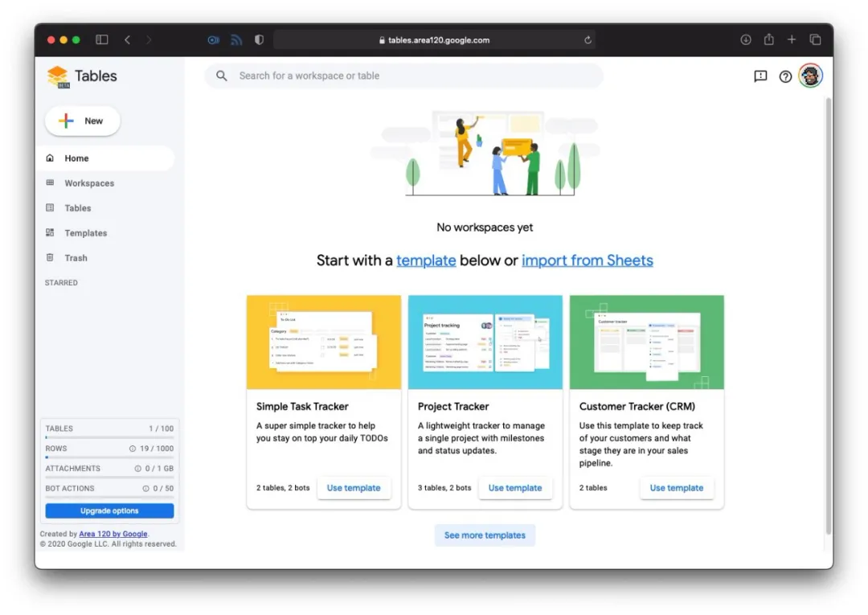Go back with Safari back arrow
This screenshot has width=868, height=615.
click(x=127, y=40)
